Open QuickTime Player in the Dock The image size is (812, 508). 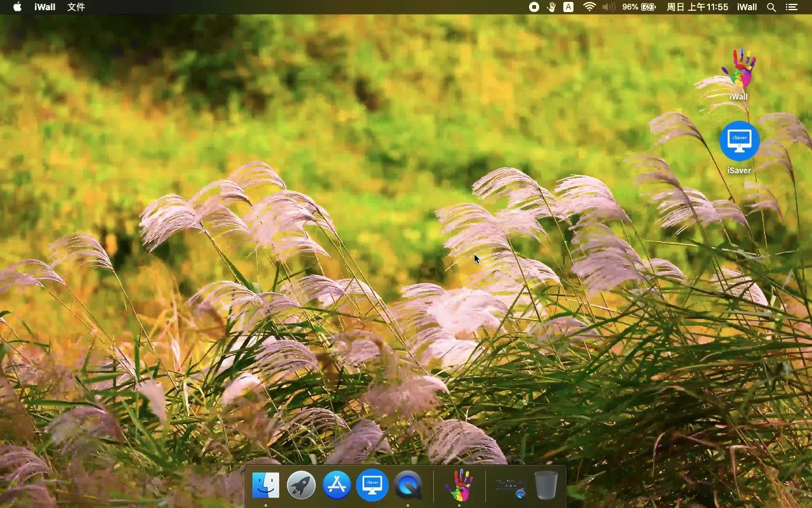point(408,486)
